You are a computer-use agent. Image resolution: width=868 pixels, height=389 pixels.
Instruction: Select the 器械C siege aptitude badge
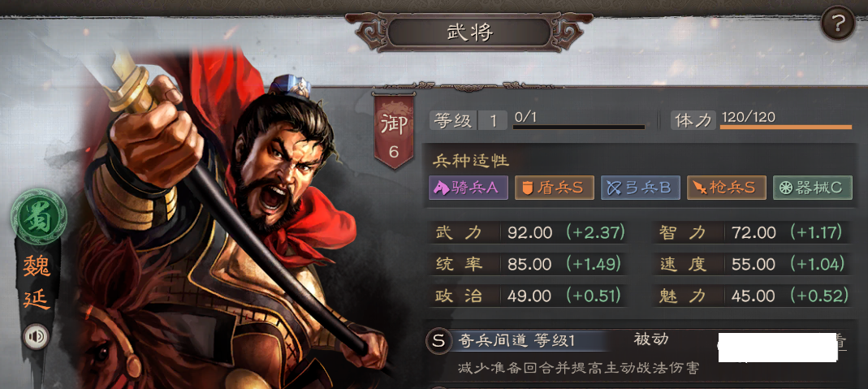click(813, 188)
